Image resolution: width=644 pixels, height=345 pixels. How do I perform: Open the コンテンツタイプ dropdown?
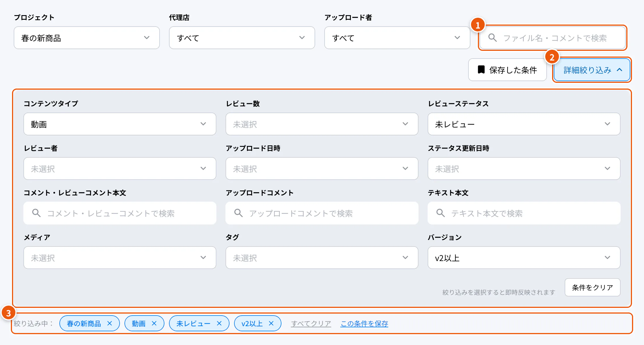[120, 124]
